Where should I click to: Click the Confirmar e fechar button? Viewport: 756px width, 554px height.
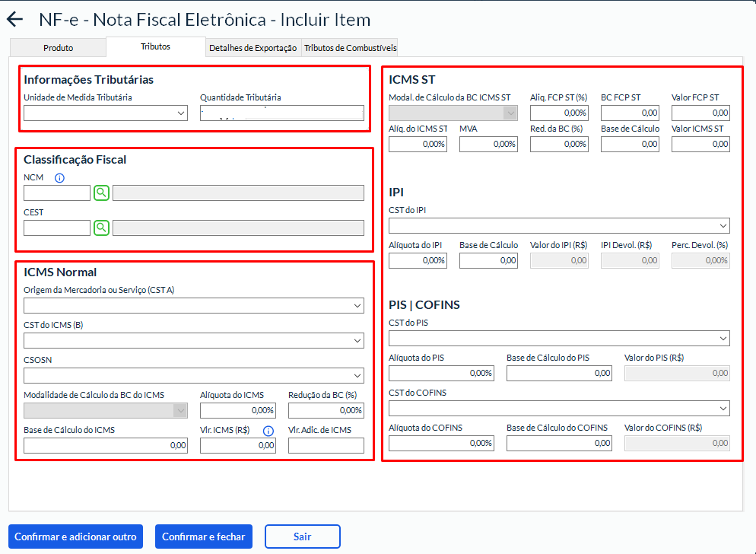coord(203,536)
